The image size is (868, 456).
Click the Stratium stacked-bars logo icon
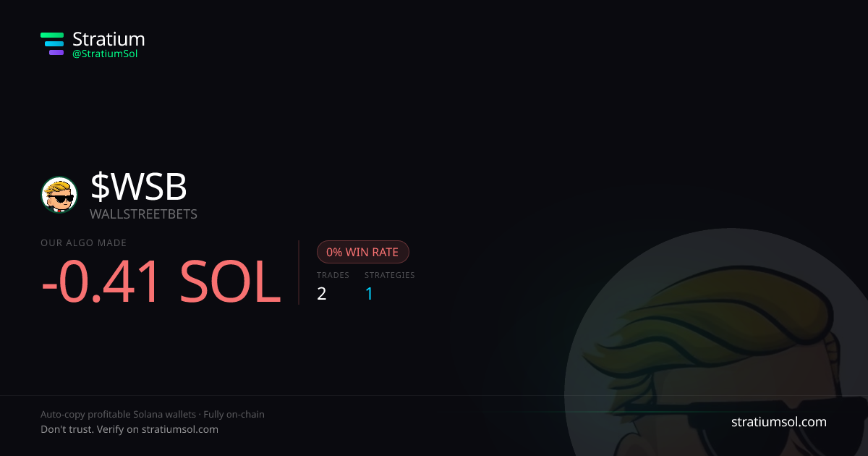52,44
